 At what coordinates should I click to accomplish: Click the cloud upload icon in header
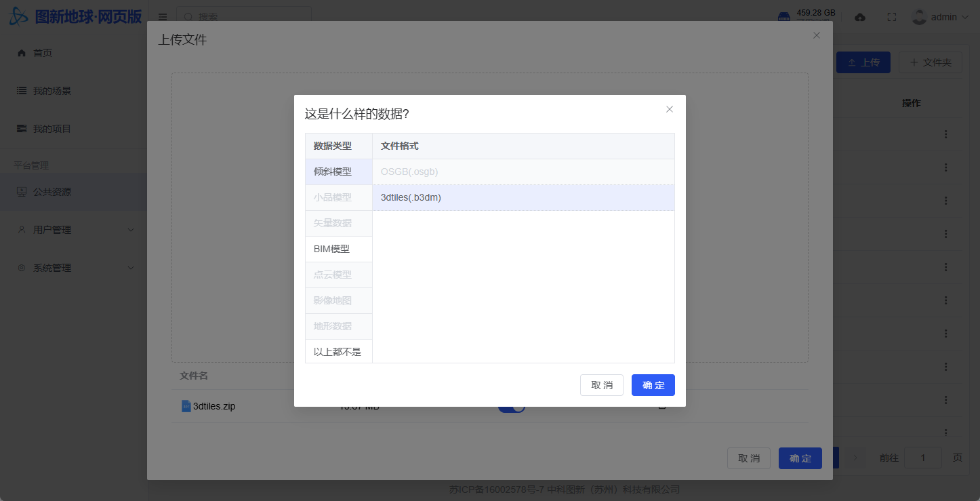860,17
